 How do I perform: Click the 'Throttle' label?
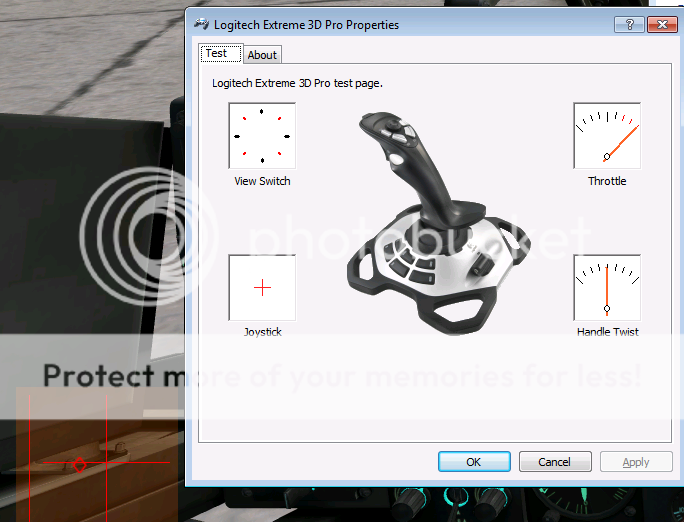(607, 181)
